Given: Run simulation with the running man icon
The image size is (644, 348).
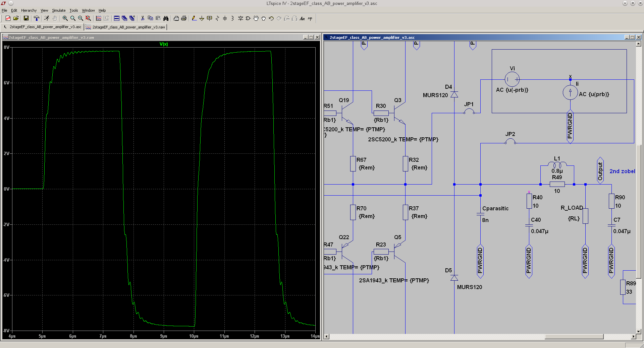Looking at the screenshot, I should 47,18.
